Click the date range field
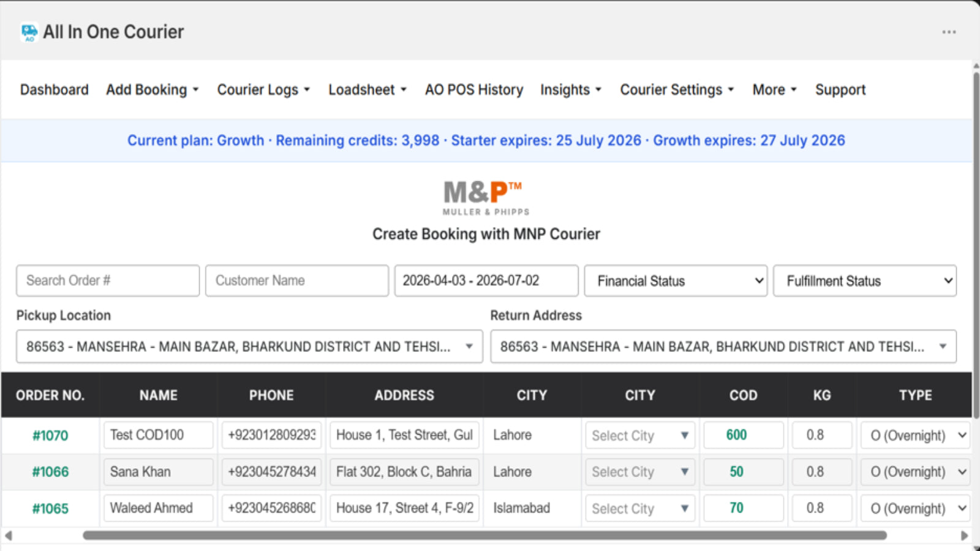Viewport: 980px width, 551px height. [486, 280]
